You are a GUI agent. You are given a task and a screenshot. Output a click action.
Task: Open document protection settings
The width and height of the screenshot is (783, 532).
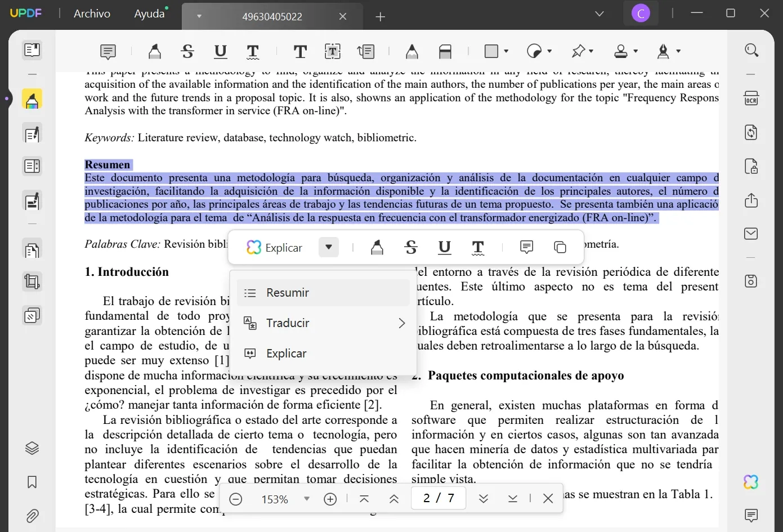point(751,167)
